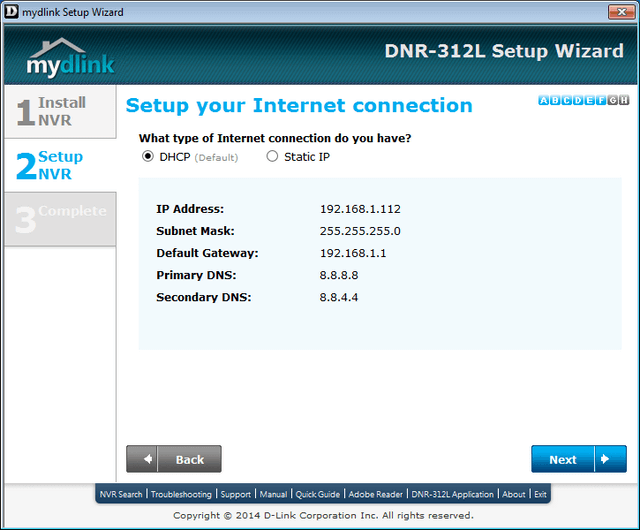Click Exit in the footer bar
This screenshot has width=640, height=530.
540,494
